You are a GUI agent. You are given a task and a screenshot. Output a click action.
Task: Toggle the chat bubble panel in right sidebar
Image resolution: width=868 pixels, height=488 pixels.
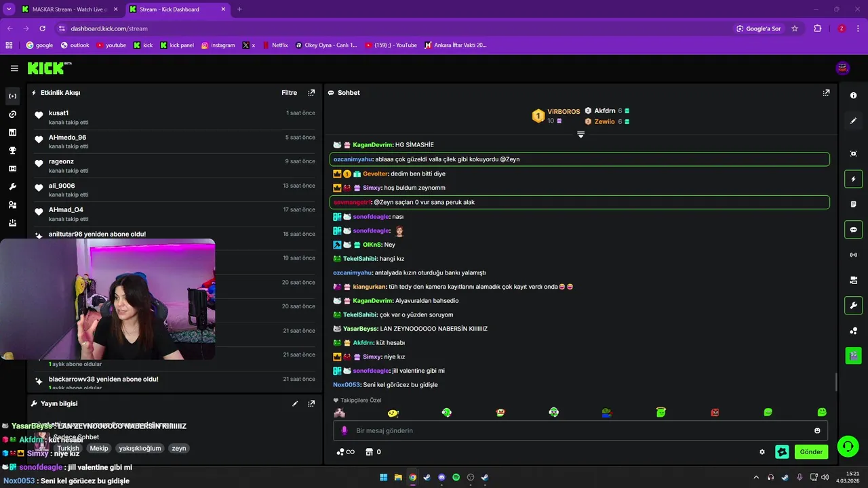coord(853,229)
